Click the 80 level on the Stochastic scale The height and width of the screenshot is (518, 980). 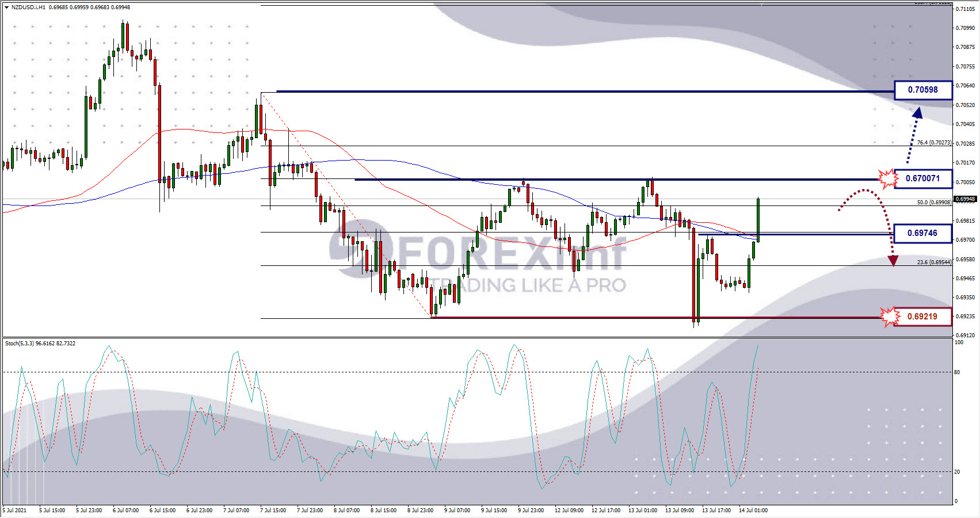(x=957, y=372)
